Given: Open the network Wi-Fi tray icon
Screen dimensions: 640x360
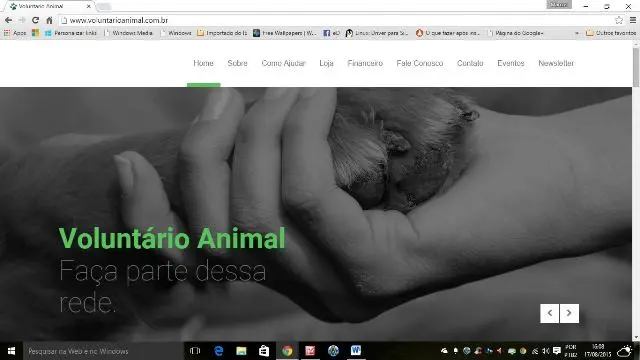Looking at the screenshot, I should pyautogui.click(x=535, y=351).
